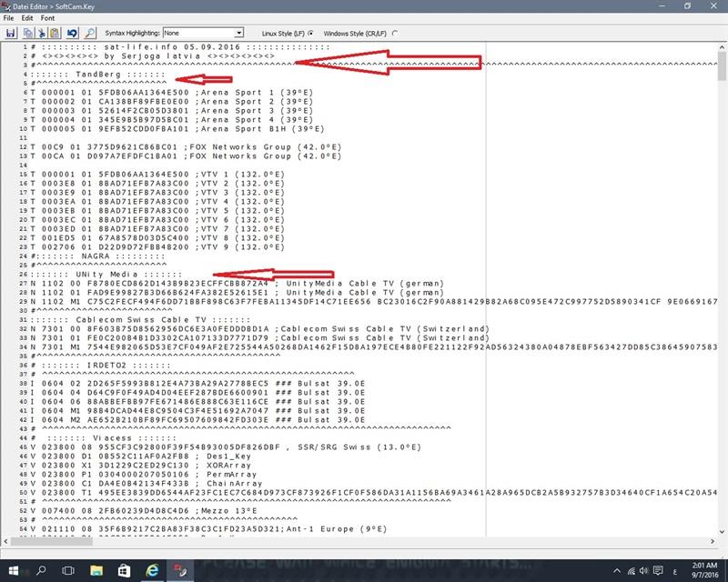Click the key '2D265F5993B812E4A73BA29A2778BEC5' on line 38
The width and height of the screenshot is (728, 582).
click(177, 384)
